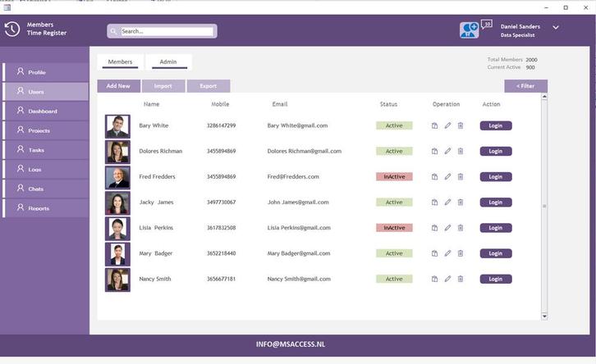Toggle the Active status for Mary Badger
Viewport: 596px width, 364px height.
coord(394,253)
